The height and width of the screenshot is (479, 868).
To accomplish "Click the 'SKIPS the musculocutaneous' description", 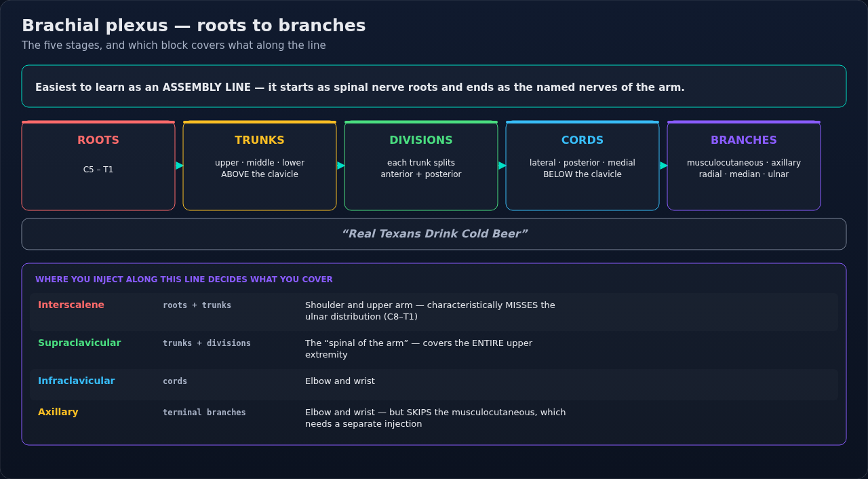I will coord(435,418).
